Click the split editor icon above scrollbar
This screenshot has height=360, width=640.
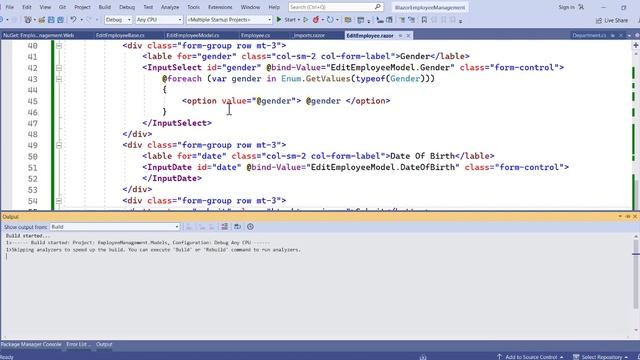636,45
